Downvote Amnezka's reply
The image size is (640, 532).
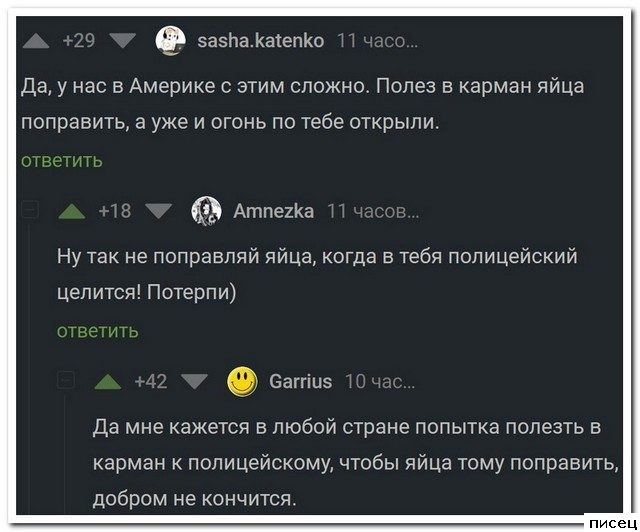159,211
